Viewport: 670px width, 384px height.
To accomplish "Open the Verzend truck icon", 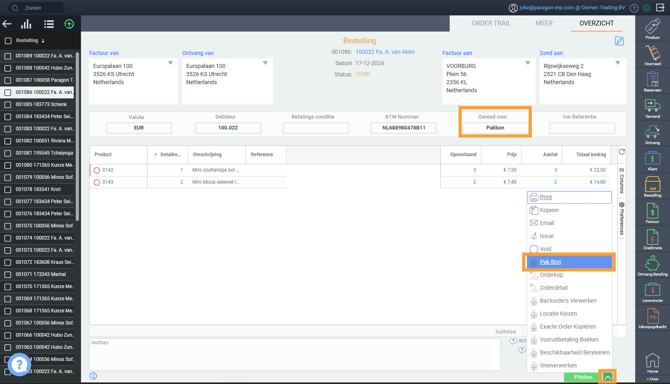I will coord(652,106).
